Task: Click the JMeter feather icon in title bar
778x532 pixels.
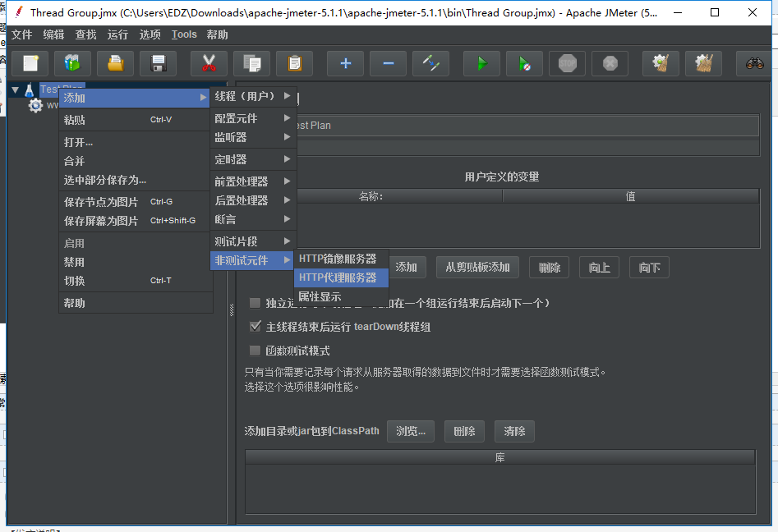Action: click(18, 11)
